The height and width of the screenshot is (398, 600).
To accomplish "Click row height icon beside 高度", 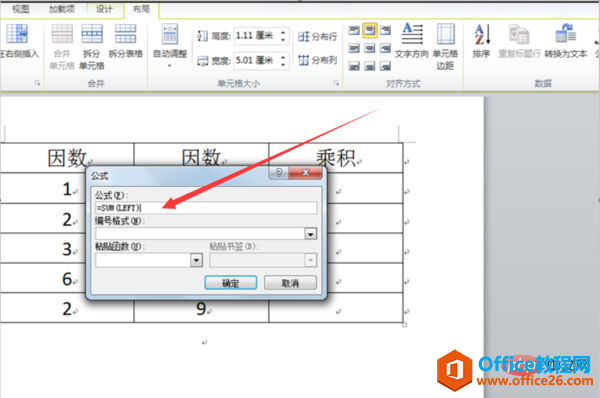I will click(202, 36).
